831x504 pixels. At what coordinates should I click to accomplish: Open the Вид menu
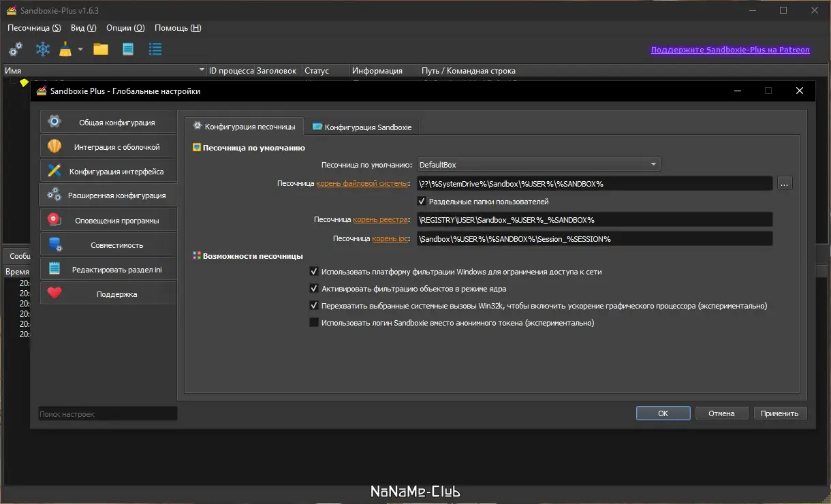[83, 28]
